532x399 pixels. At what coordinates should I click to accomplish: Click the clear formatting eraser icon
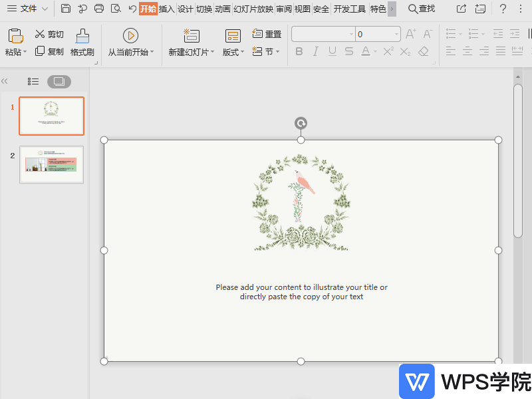(x=424, y=51)
